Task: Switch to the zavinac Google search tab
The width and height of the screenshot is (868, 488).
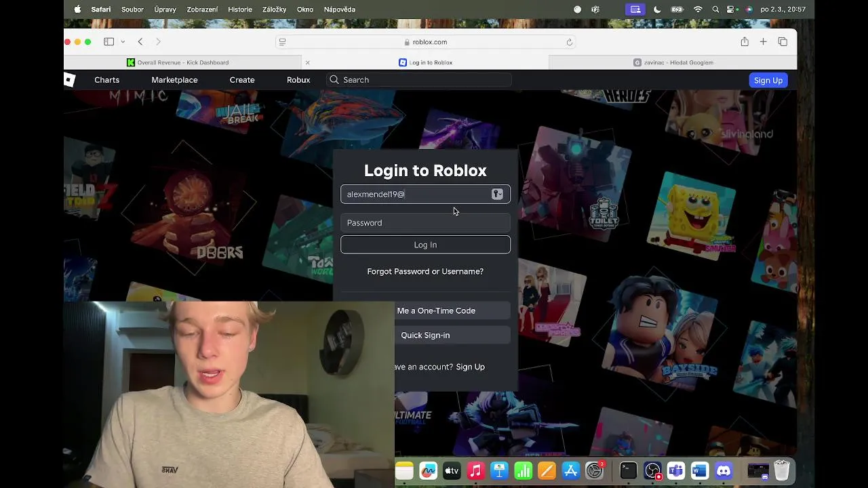Action: pos(673,62)
